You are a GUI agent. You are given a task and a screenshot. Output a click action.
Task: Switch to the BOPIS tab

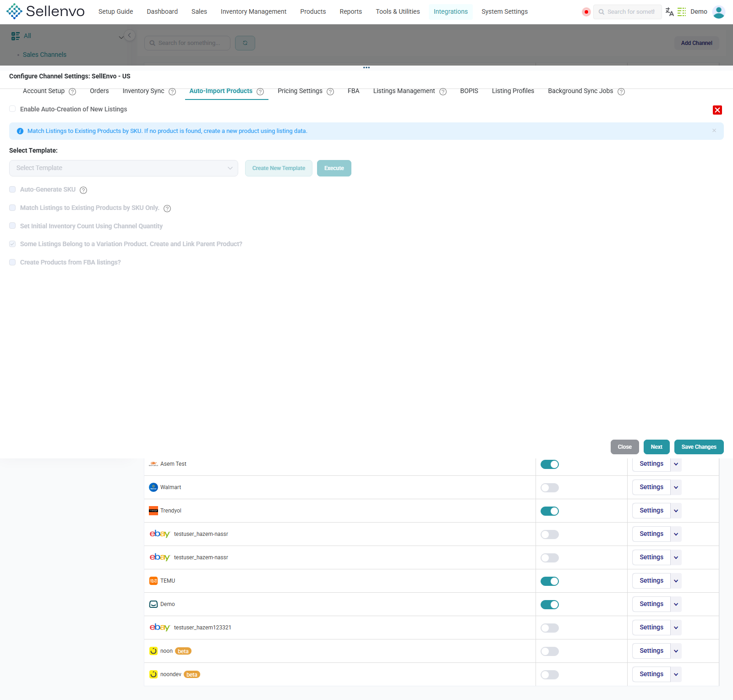[x=469, y=91]
